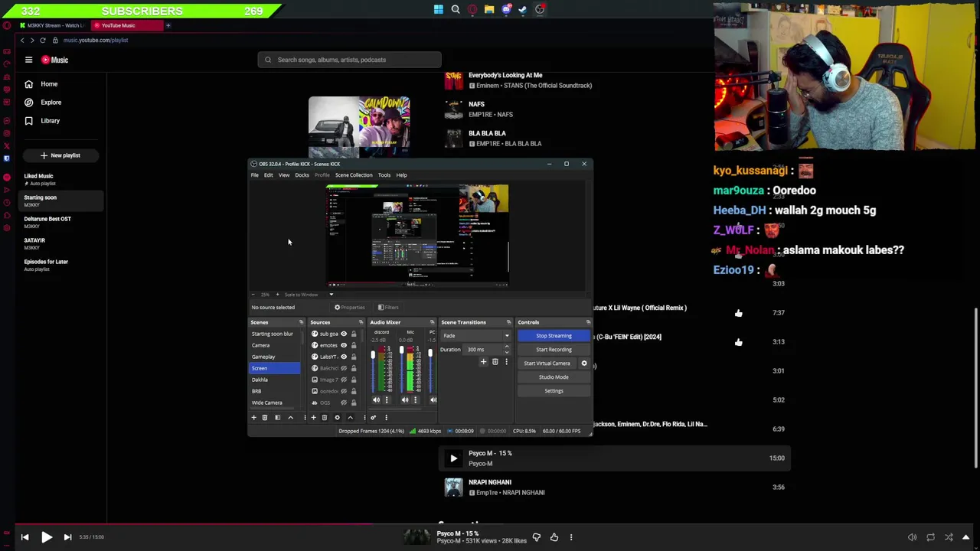Show the hidden Image 7 source
This screenshot has height=551, width=980.
344,380
